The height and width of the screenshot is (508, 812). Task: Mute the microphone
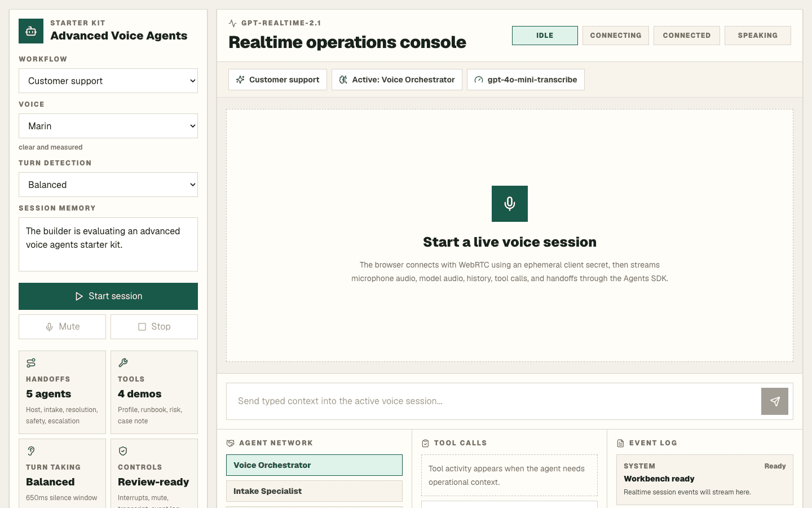(x=62, y=327)
